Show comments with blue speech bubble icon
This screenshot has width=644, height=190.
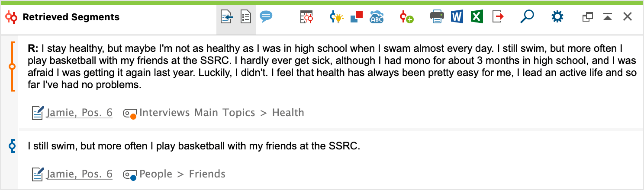266,17
